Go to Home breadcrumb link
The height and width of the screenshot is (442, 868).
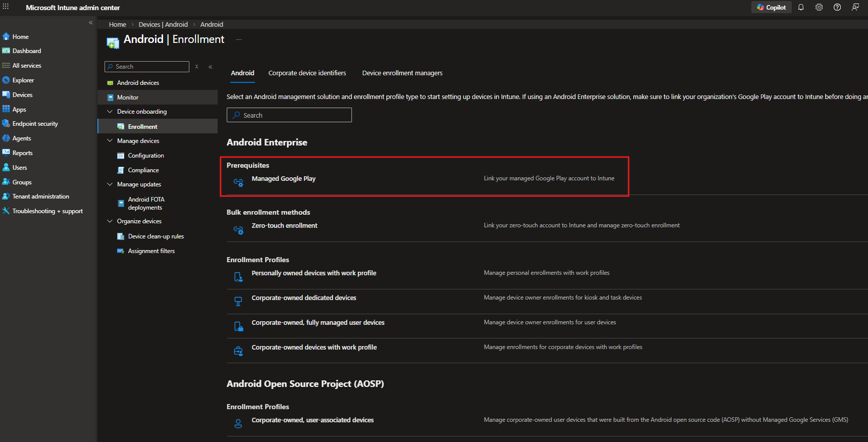[117, 24]
